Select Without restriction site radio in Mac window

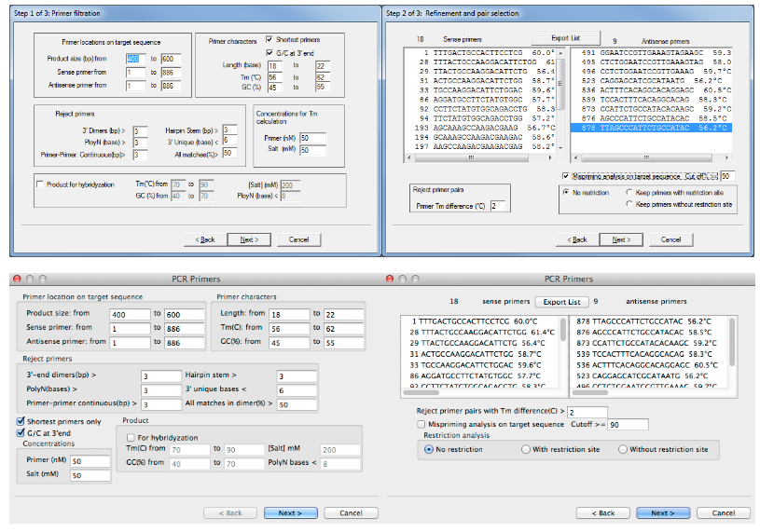click(622, 449)
